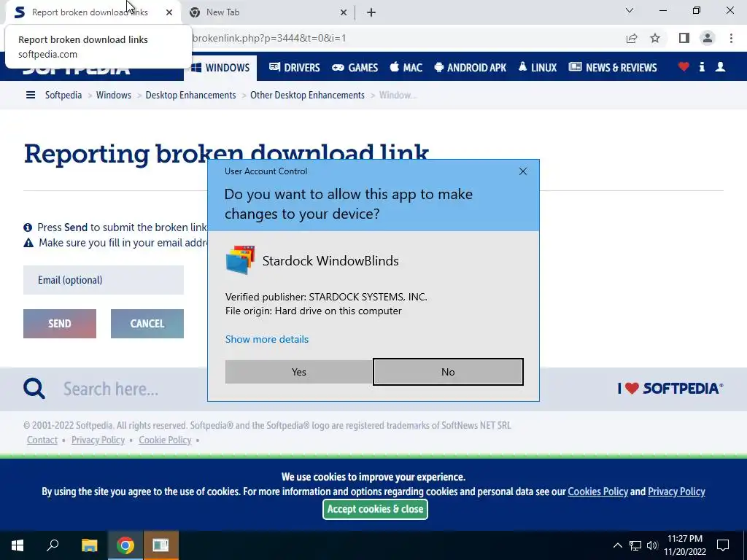Open Privacy Policy link in cookie banner
The height and width of the screenshot is (560, 747).
676,491
